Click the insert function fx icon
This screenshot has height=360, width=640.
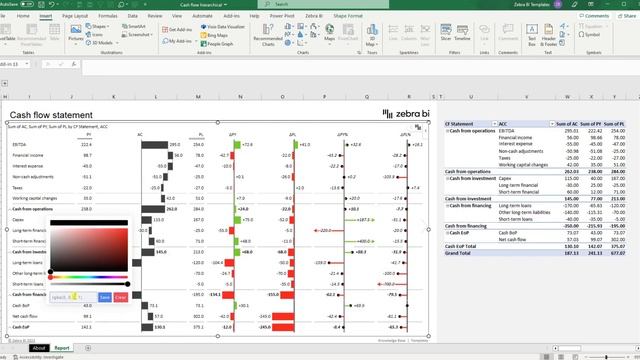click(74, 64)
